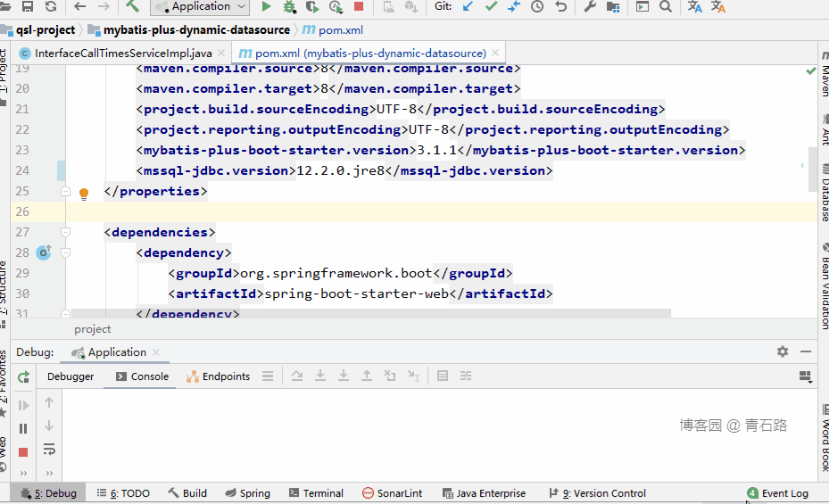Switch to the Console tab

(143, 376)
